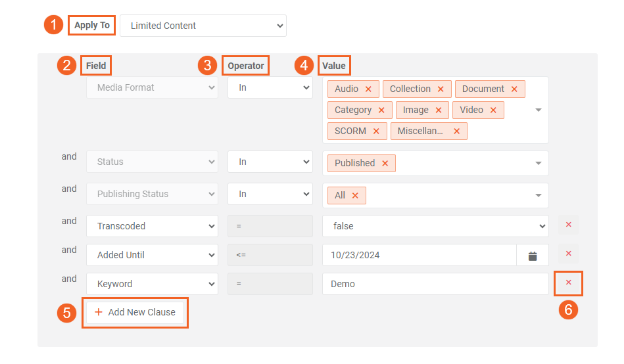The height and width of the screenshot is (364, 624).
Task: Remove the Collection media format tag
Action: (441, 89)
